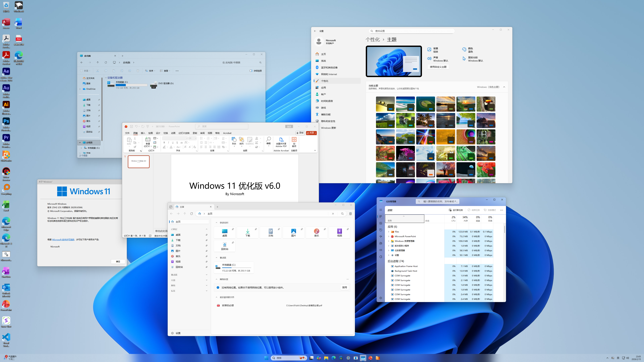
Task: Click the 确定 button in About Windows
Action: pyautogui.click(x=118, y=262)
